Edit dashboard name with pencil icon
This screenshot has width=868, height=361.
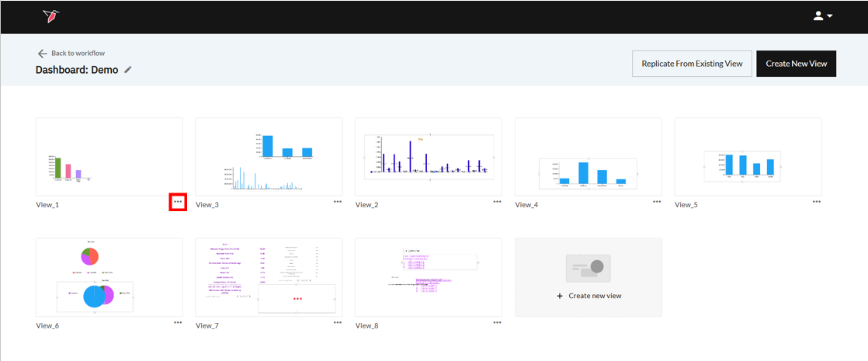(x=128, y=70)
